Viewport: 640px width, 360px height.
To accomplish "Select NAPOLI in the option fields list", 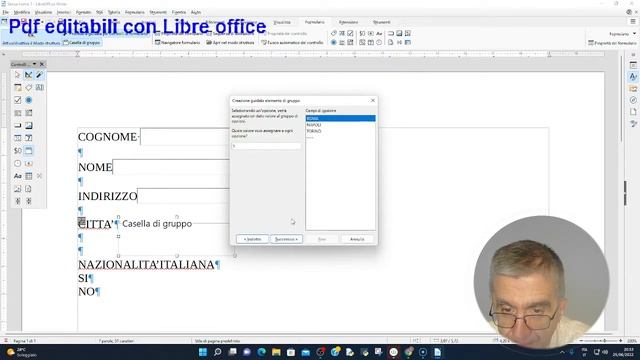I will [x=340, y=125].
